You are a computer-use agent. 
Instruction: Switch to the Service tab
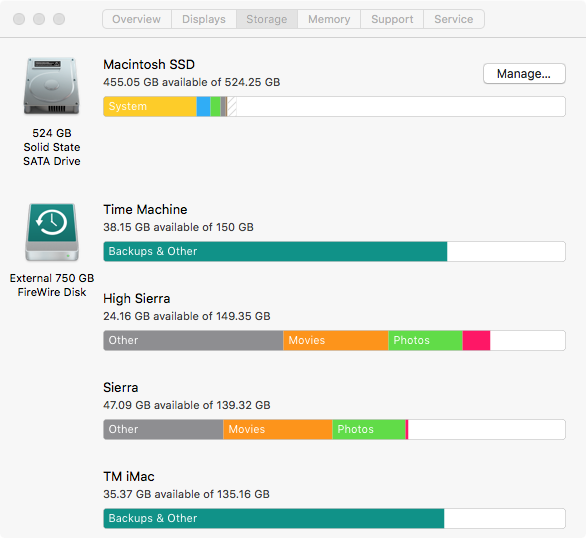click(454, 19)
